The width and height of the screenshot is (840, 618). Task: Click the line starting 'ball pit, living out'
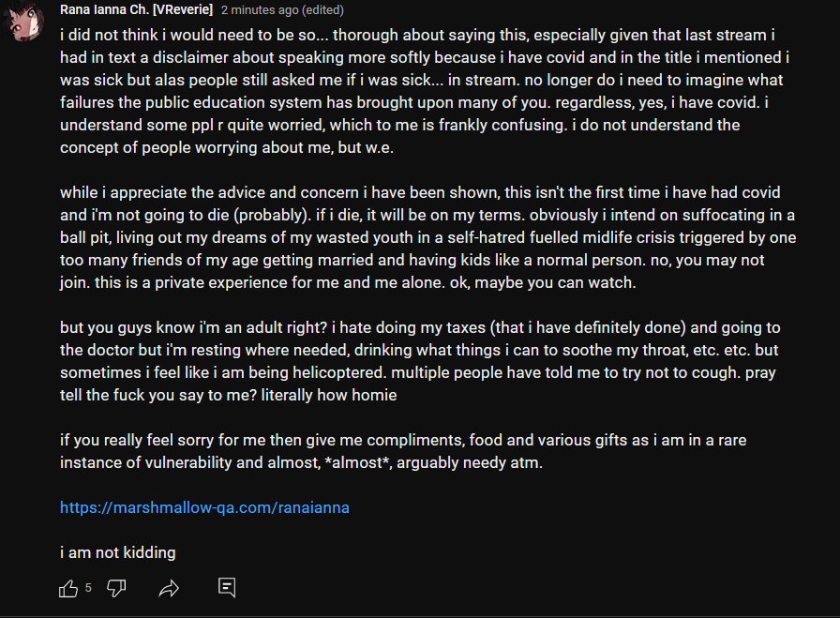click(428, 237)
